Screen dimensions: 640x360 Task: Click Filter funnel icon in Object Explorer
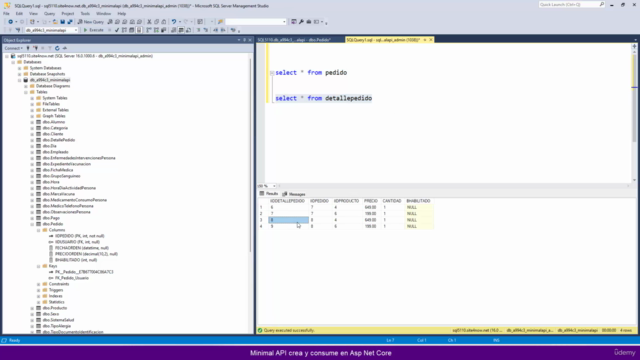click(x=50, y=48)
